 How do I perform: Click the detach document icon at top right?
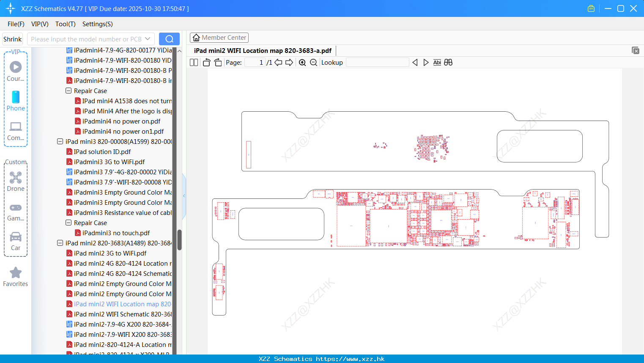click(x=635, y=50)
